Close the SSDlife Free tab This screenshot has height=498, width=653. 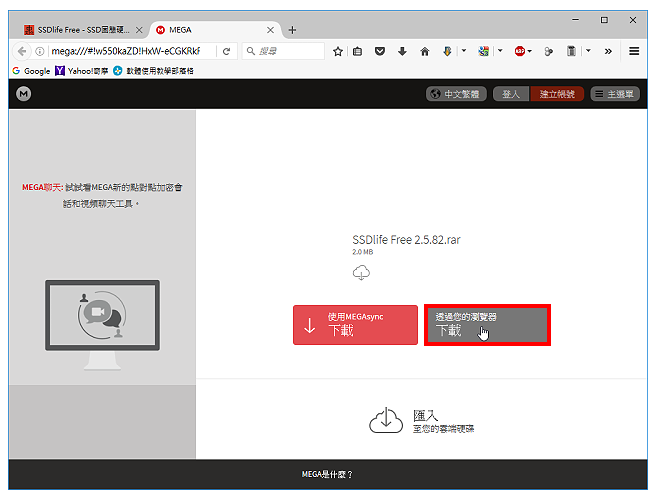(139, 30)
